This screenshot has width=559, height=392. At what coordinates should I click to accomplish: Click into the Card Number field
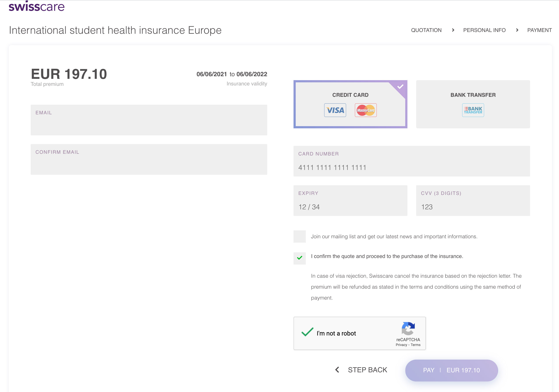tap(411, 167)
